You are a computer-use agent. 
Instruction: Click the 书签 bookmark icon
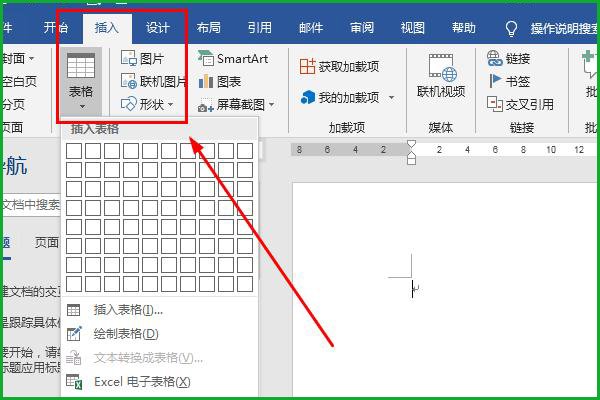point(495,81)
